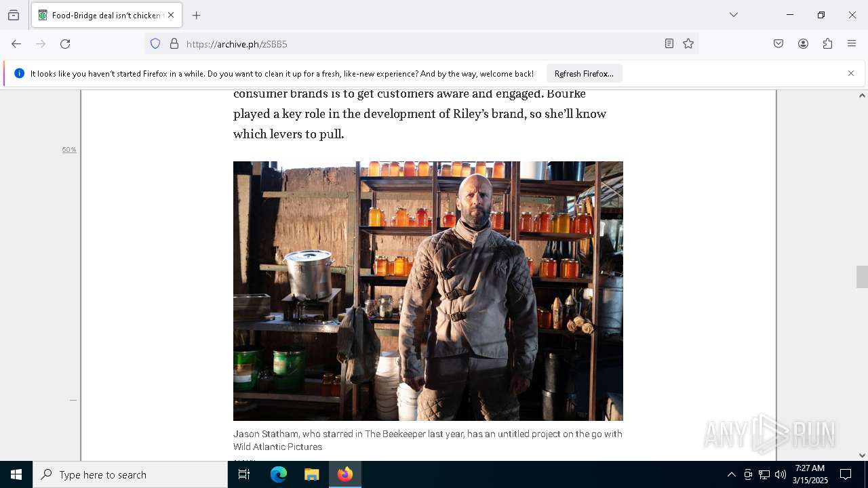This screenshot has height=488, width=868.
Task: Click the taskbar search box
Action: click(130, 474)
